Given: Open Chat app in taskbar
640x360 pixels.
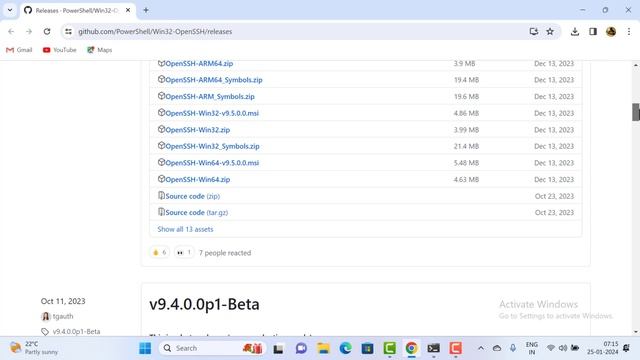Looking at the screenshot, I should (301, 348).
